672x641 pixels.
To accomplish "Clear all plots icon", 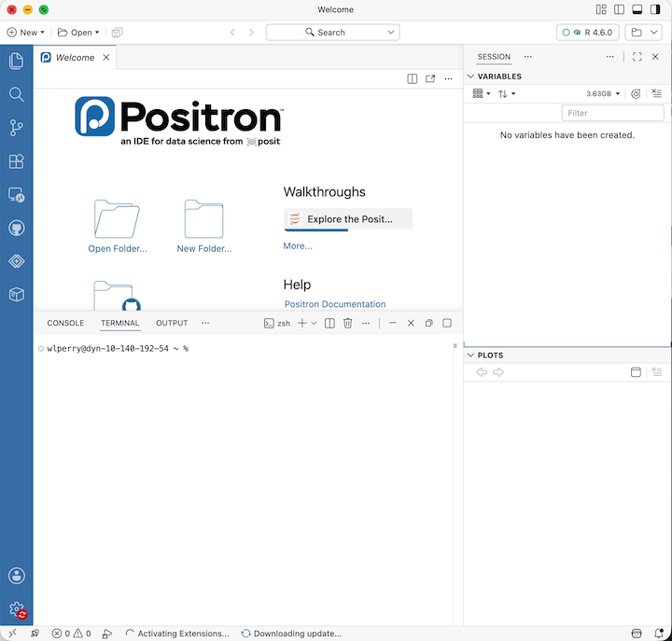I will click(656, 372).
